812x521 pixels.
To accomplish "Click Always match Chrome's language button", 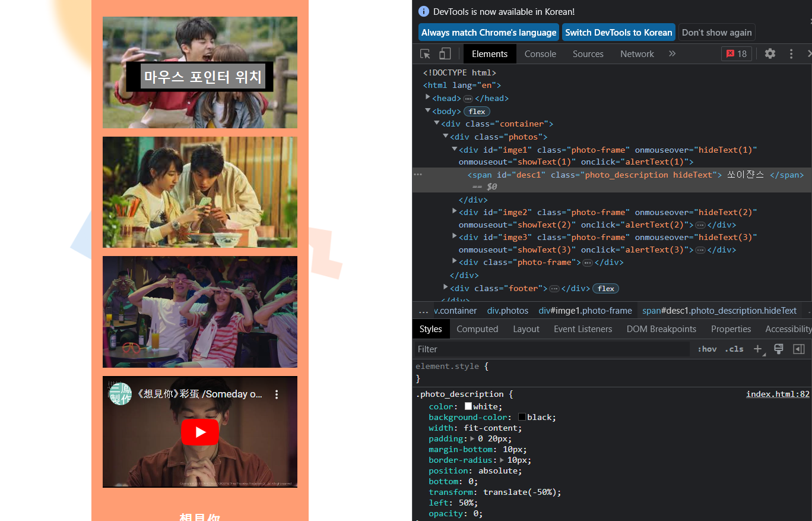I will coord(489,33).
